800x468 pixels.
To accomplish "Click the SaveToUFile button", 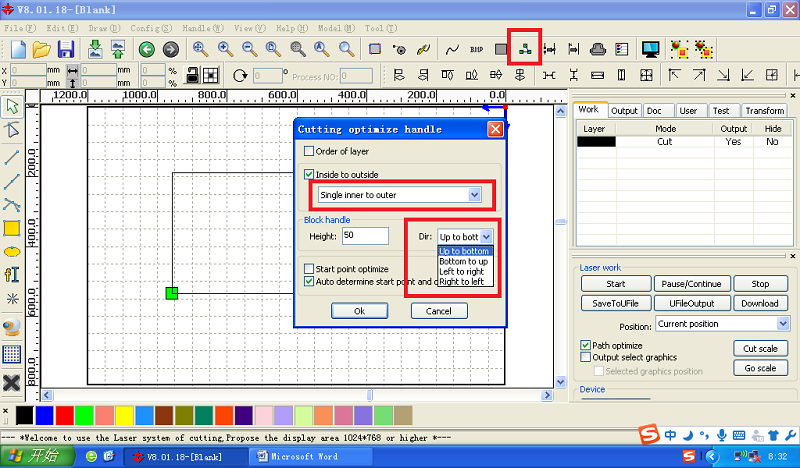I will [x=616, y=303].
